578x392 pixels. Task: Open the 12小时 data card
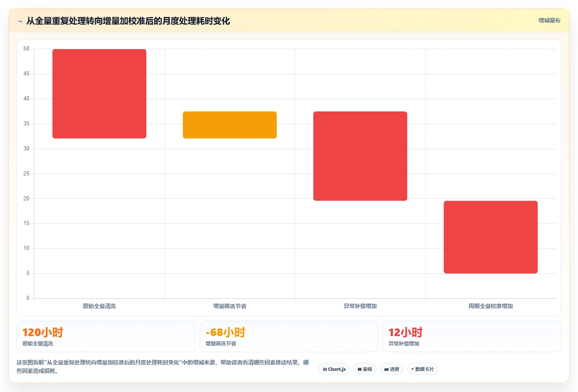tap(472, 336)
